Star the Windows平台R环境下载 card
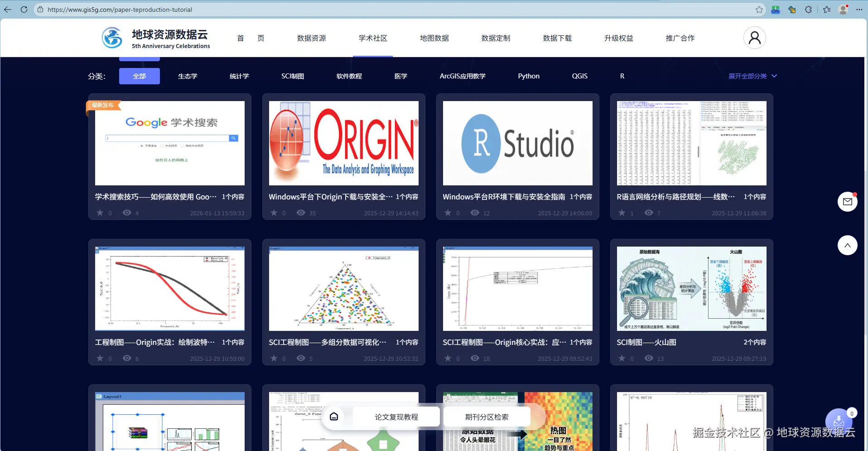This screenshot has width=868, height=451. point(448,213)
